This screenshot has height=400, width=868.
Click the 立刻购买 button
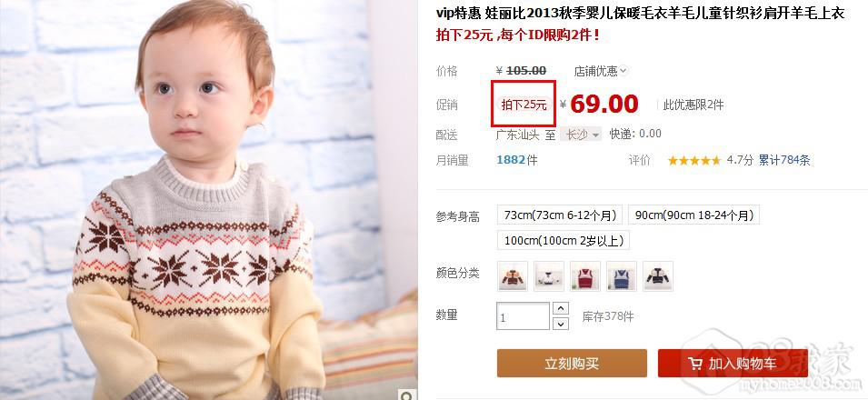[572, 364]
